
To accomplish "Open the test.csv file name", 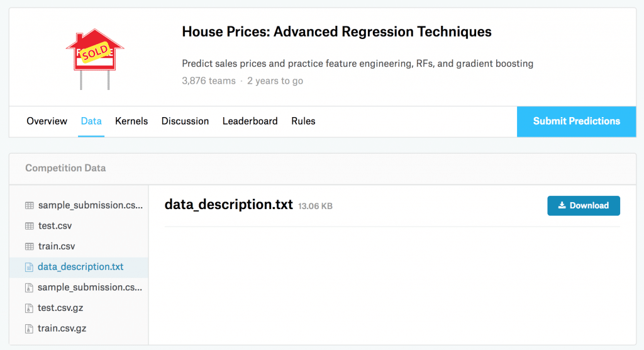I will (55, 226).
